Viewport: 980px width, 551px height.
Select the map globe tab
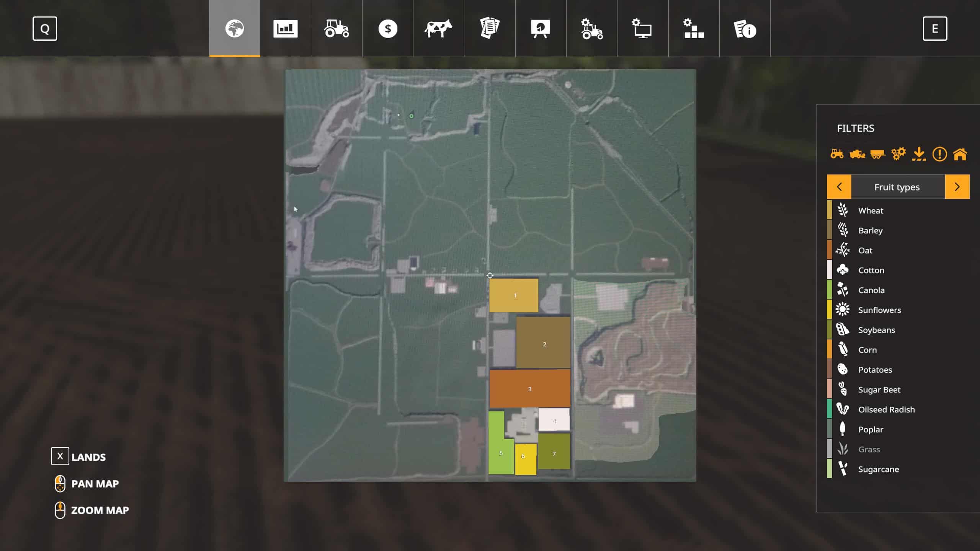pos(234,29)
